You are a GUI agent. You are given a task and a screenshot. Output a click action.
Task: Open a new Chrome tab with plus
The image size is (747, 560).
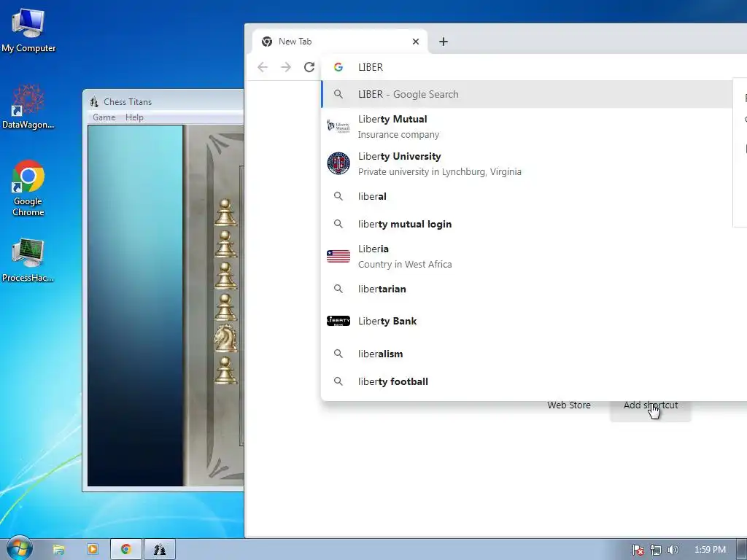(444, 42)
